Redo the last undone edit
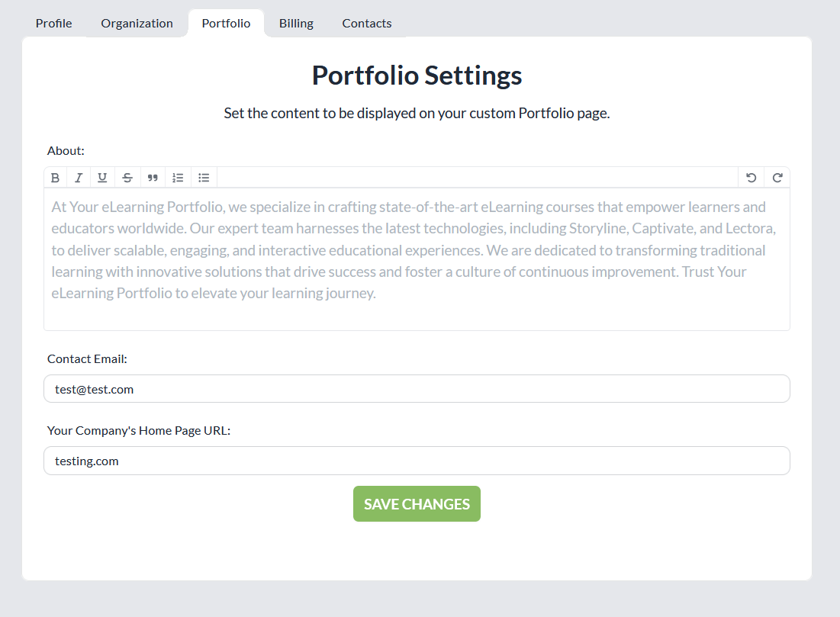 click(x=777, y=178)
